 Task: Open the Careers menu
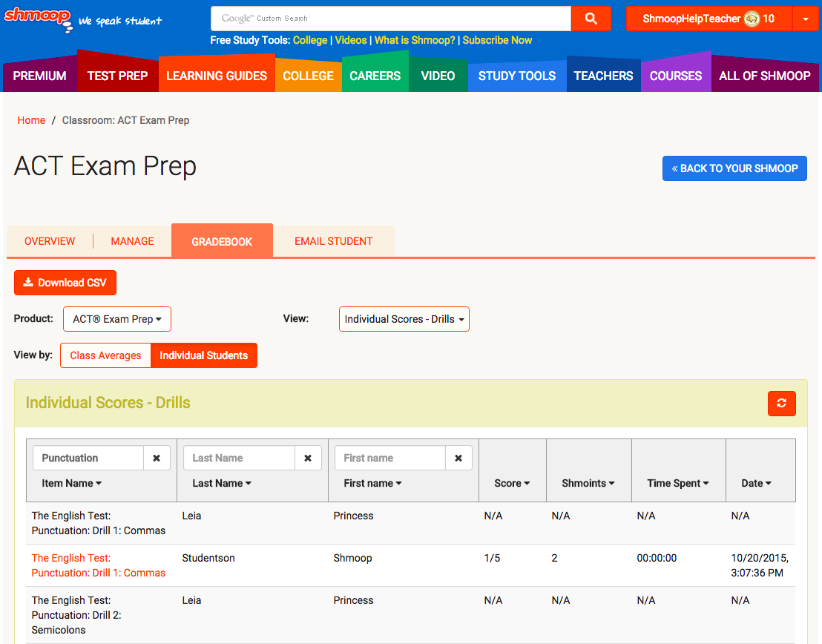pos(375,76)
